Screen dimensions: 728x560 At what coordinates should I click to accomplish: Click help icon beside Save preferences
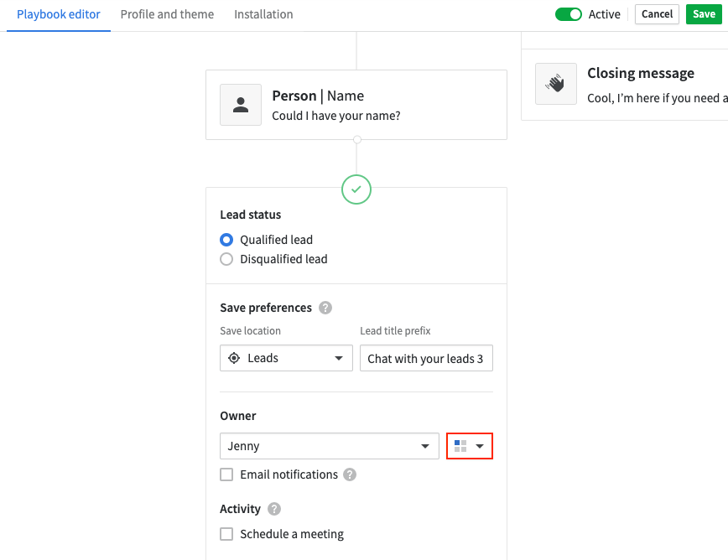325,308
